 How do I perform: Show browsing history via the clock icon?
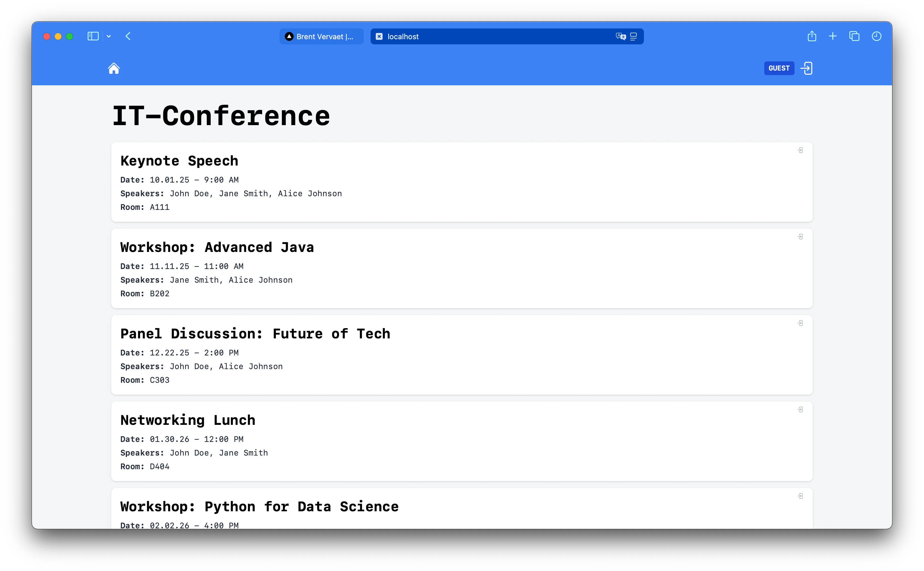pos(876,36)
